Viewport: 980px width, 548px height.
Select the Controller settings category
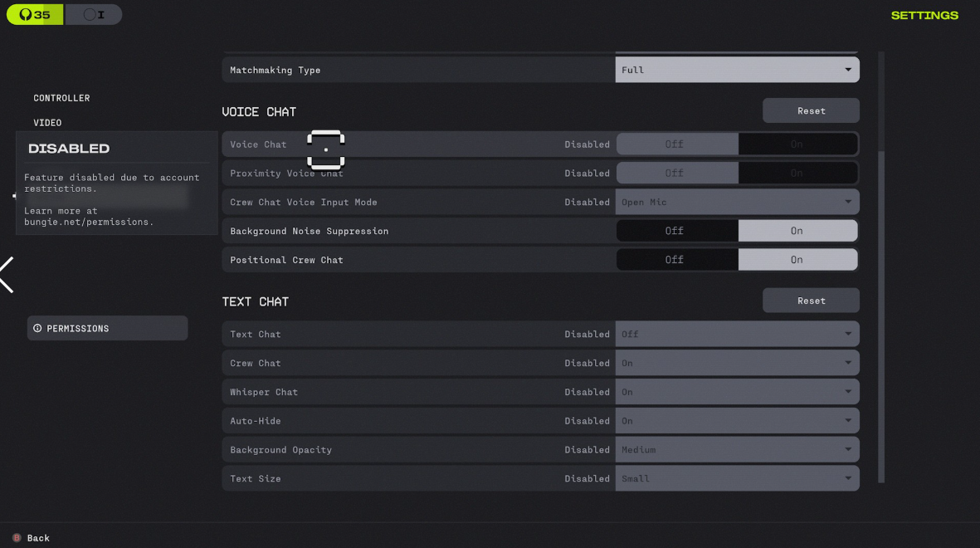coord(61,98)
